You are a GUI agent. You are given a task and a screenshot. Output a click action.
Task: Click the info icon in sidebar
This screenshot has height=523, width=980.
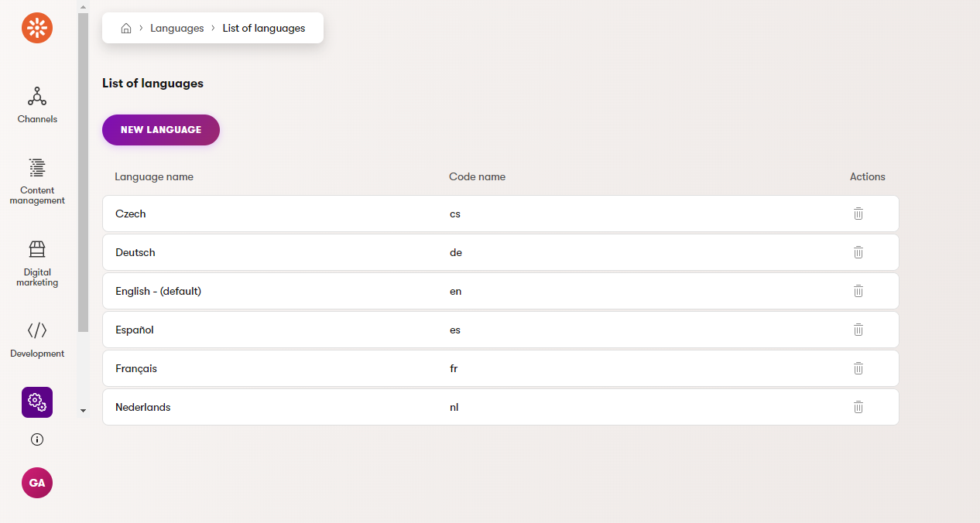(37, 439)
